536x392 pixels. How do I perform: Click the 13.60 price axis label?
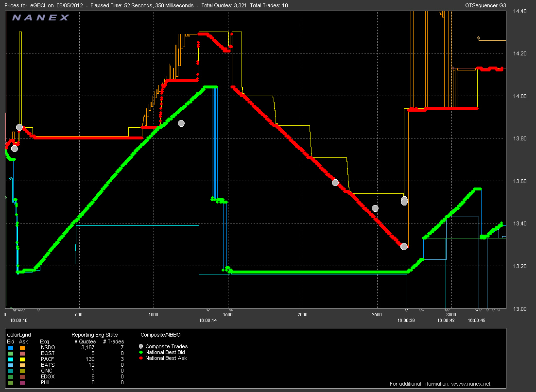pyautogui.click(x=519, y=181)
